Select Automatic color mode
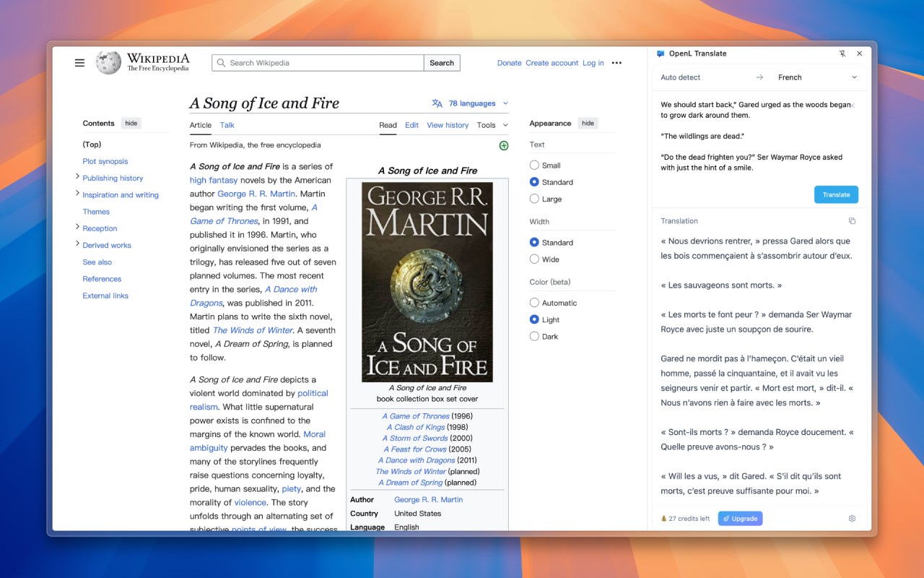Screen dimensions: 924x578 pyautogui.click(x=534, y=303)
